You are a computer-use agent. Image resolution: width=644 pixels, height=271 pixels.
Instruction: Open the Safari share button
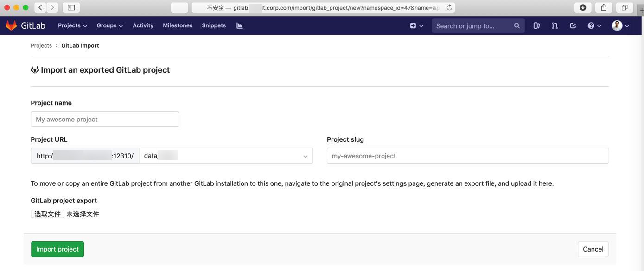[604, 7]
